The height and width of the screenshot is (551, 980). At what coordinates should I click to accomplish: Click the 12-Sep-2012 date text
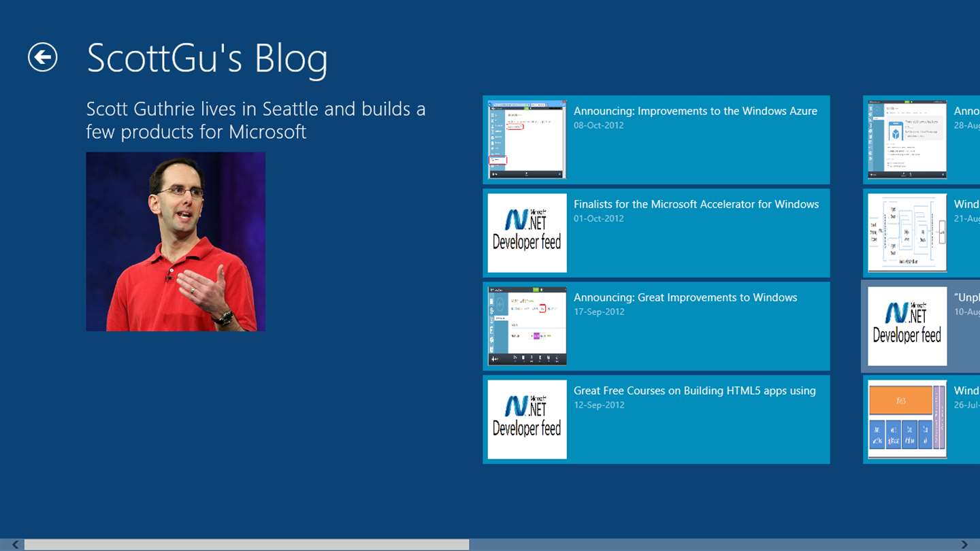tap(599, 405)
